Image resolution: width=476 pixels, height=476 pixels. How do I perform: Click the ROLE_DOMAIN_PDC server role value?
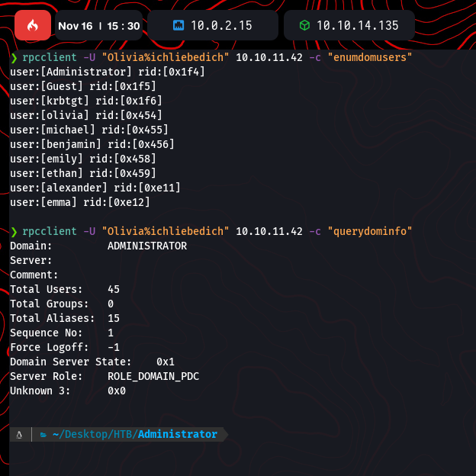153,376
